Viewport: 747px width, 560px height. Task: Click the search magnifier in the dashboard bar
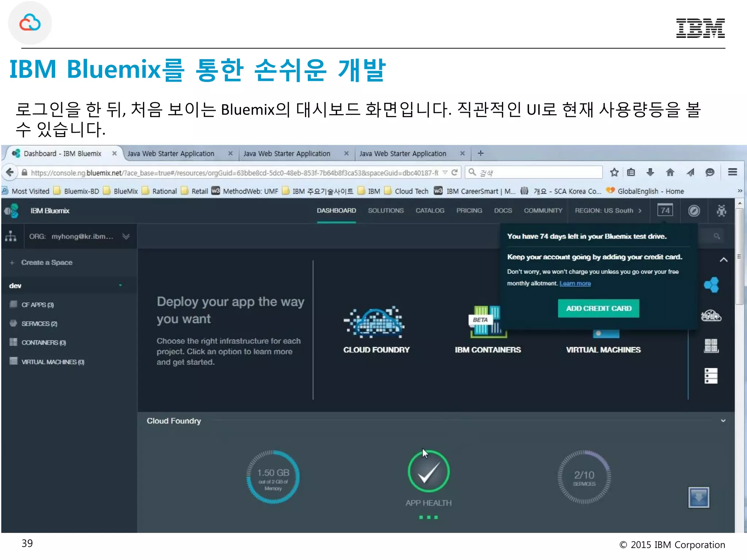click(x=717, y=236)
